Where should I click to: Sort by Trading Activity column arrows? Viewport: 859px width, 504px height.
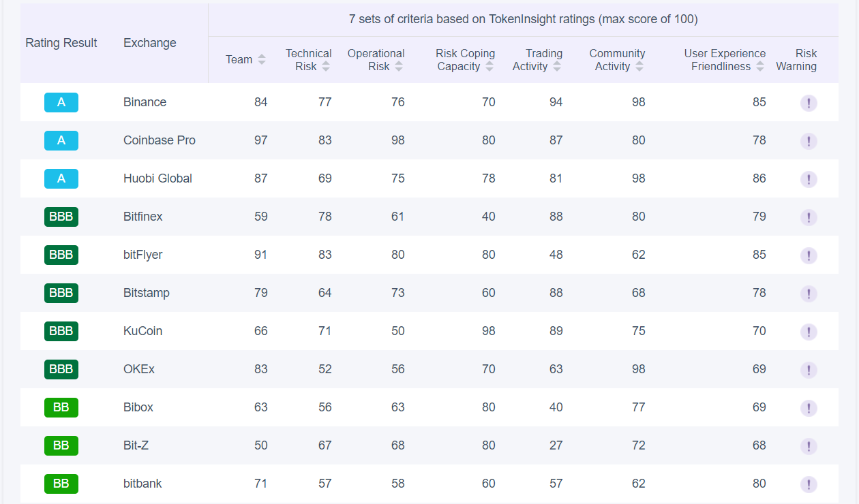[557, 66]
